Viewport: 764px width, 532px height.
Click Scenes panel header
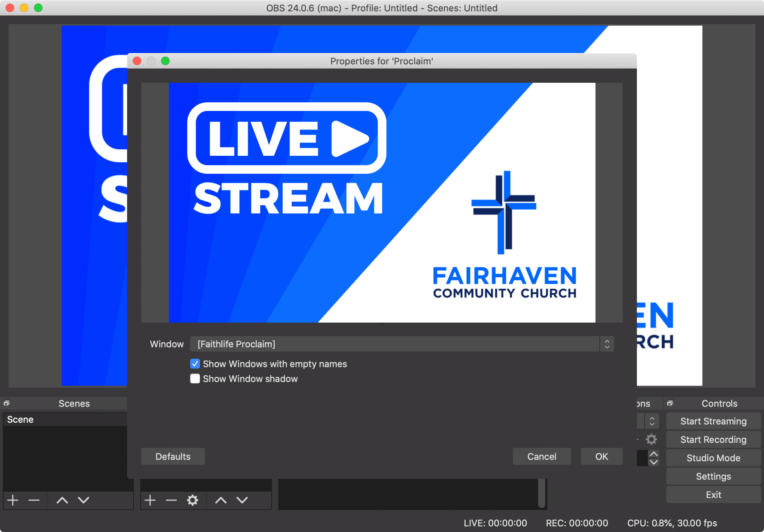tap(74, 403)
